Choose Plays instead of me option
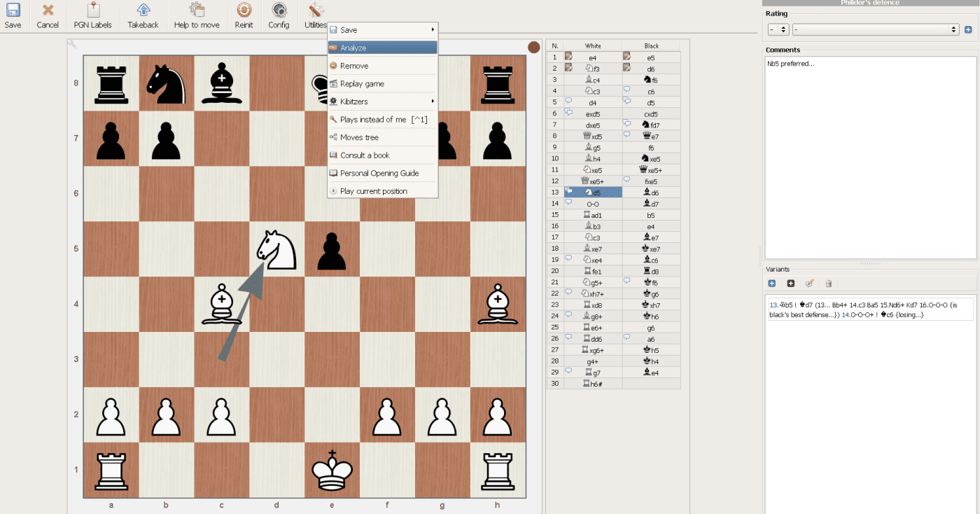This screenshot has height=514, width=980. tap(382, 119)
